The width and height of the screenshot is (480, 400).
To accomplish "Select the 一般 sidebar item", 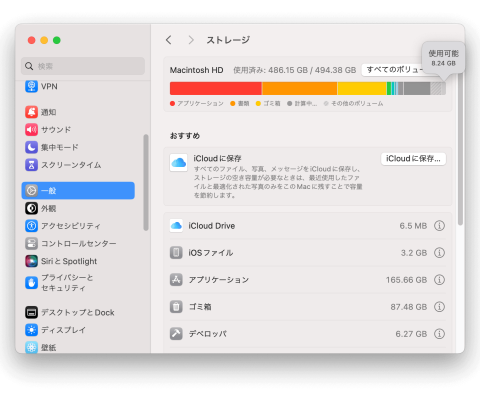I will click(x=78, y=191).
